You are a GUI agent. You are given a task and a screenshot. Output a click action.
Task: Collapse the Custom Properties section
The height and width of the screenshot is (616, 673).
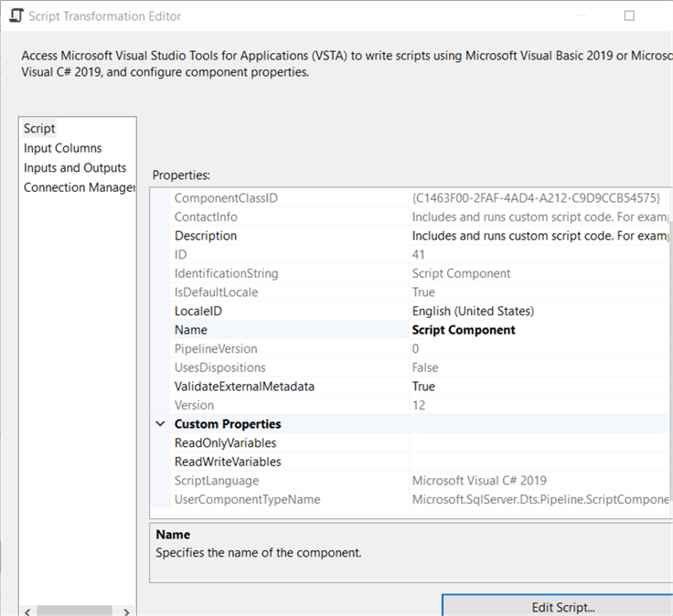point(161,424)
